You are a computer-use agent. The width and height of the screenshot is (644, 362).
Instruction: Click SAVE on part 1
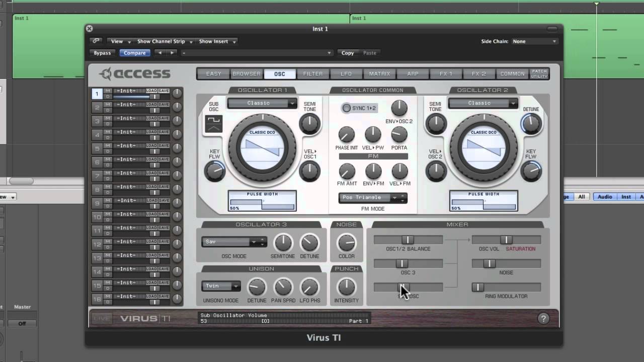point(164,91)
